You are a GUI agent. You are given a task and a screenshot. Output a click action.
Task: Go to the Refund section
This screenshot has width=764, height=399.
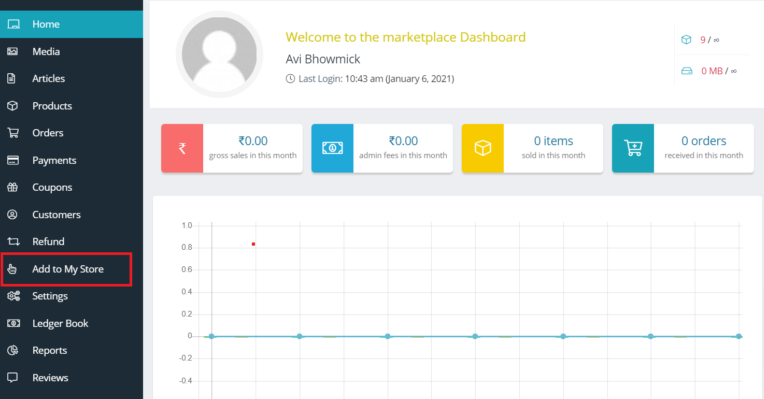click(x=72, y=242)
